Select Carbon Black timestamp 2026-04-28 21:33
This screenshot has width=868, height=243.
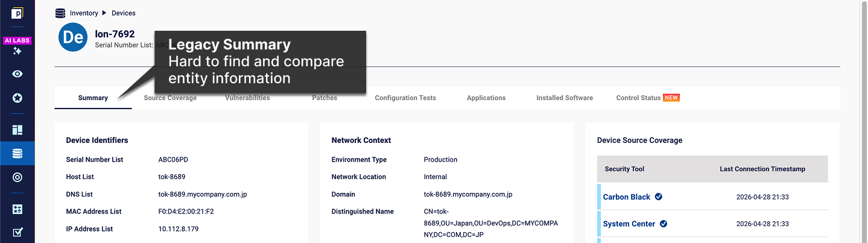[762, 197]
